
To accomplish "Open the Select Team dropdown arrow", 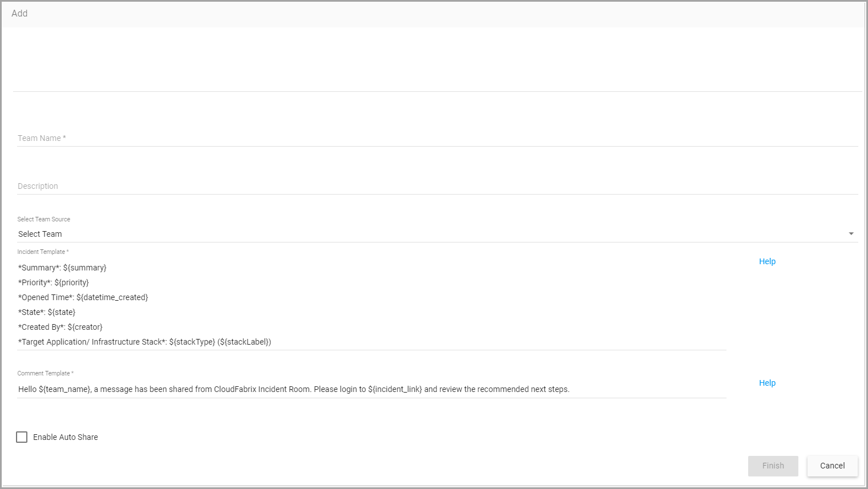I will (851, 234).
